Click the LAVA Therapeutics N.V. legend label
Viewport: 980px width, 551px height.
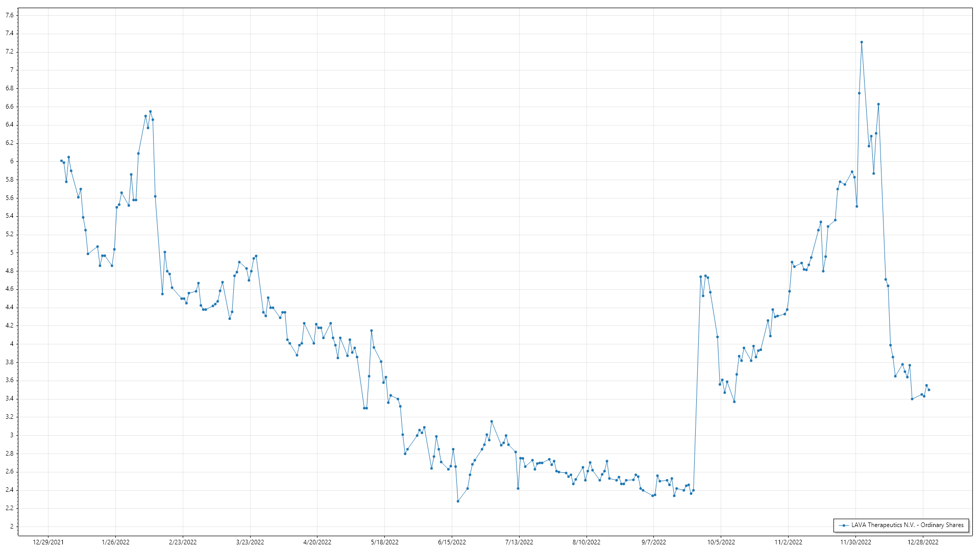907,525
